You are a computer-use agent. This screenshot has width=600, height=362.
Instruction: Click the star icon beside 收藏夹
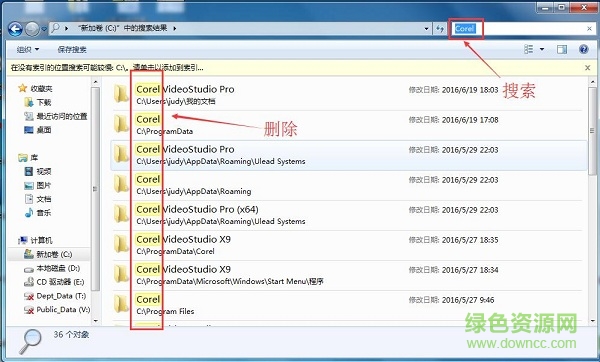23,88
